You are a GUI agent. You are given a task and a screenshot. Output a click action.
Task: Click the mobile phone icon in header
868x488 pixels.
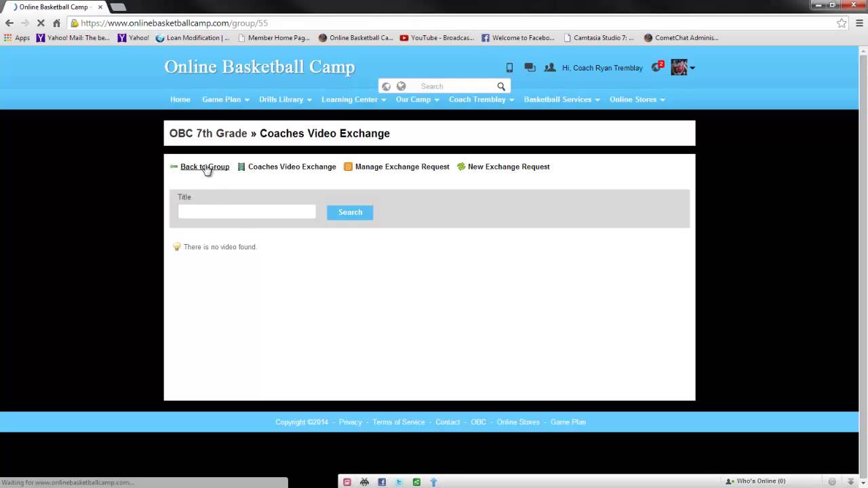509,68
